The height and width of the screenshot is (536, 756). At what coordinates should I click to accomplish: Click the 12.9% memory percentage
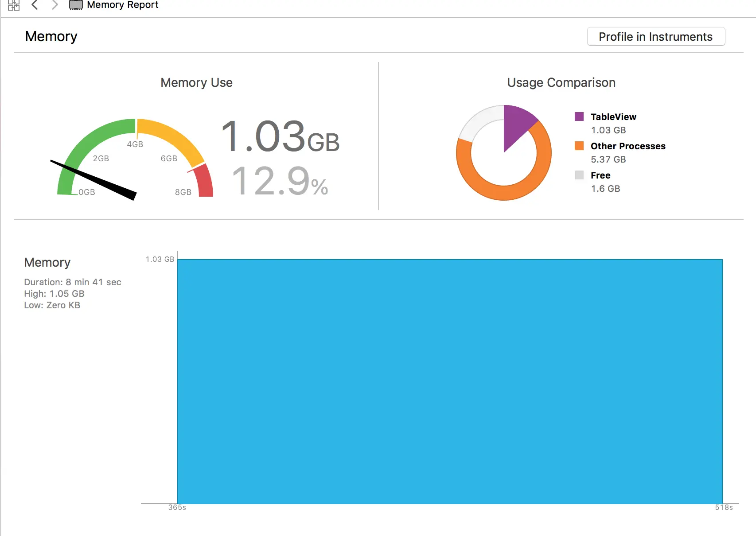pos(280,181)
